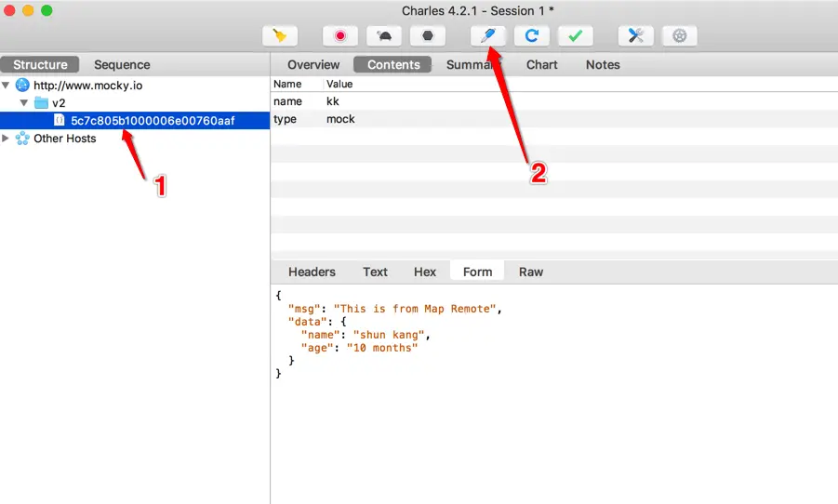Zoom the Charles window with green button

(x=47, y=10)
